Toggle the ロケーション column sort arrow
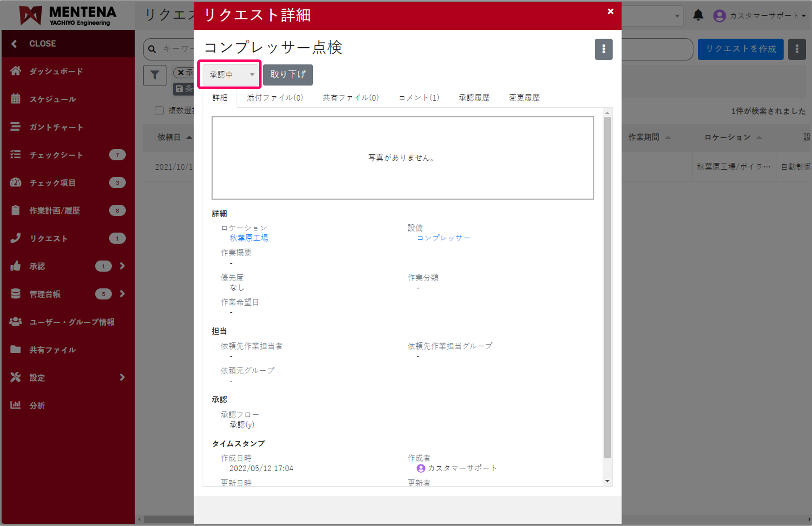 pyautogui.click(x=760, y=137)
